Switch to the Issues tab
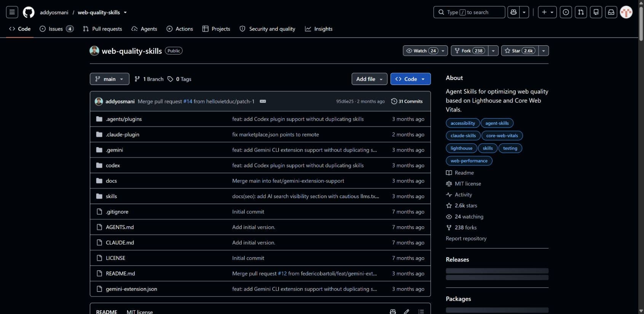644x314 pixels. tap(56, 29)
